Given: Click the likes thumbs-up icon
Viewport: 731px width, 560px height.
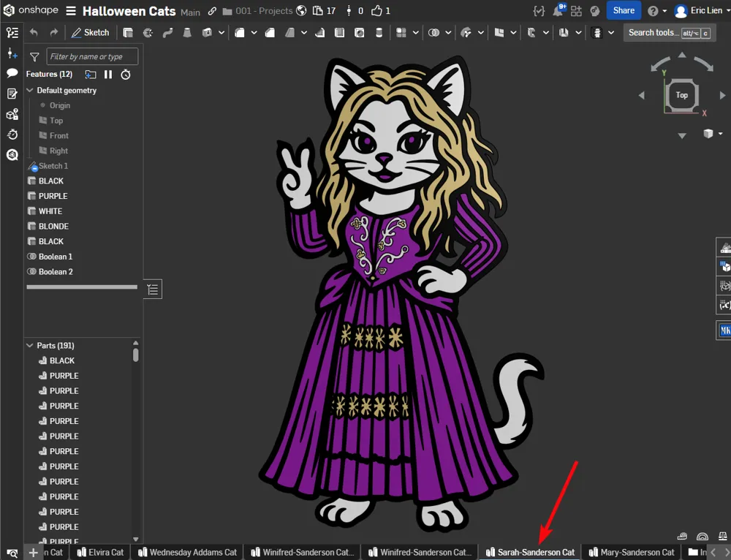Looking at the screenshot, I should point(376,10).
